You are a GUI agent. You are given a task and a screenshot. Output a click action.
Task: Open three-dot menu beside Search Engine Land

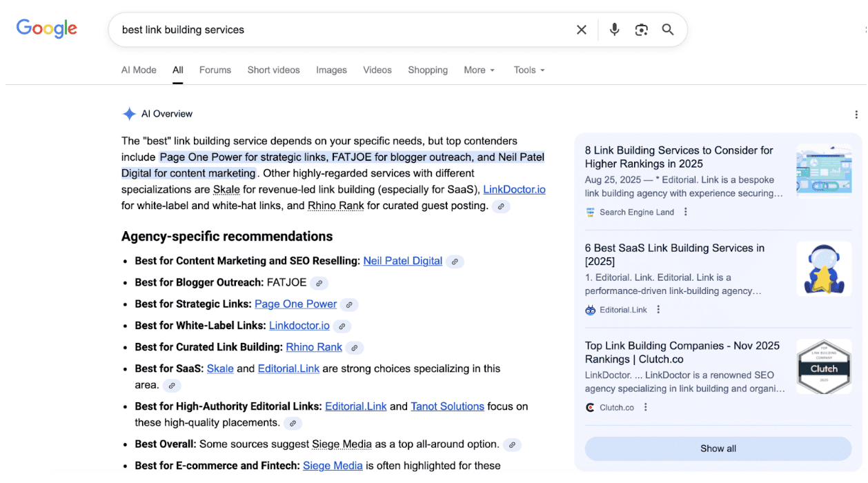pyautogui.click(x=686, y=213)
